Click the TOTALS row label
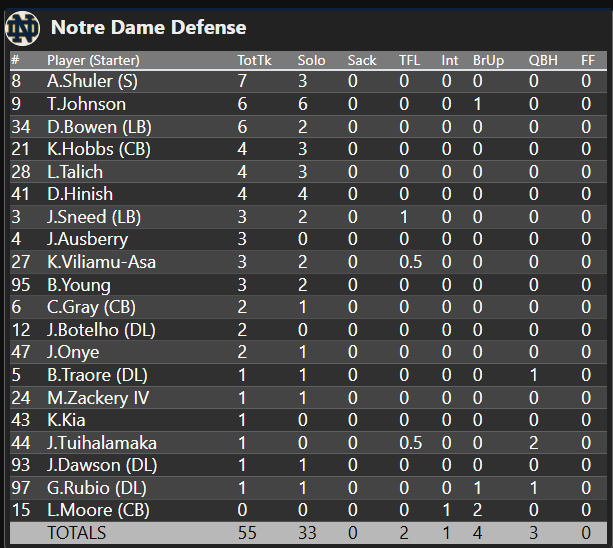The image size is (613, 548). [77, 533]
